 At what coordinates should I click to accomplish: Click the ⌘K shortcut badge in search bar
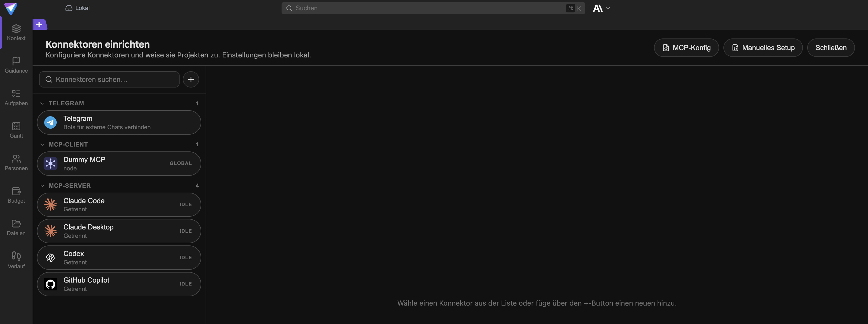575,8
